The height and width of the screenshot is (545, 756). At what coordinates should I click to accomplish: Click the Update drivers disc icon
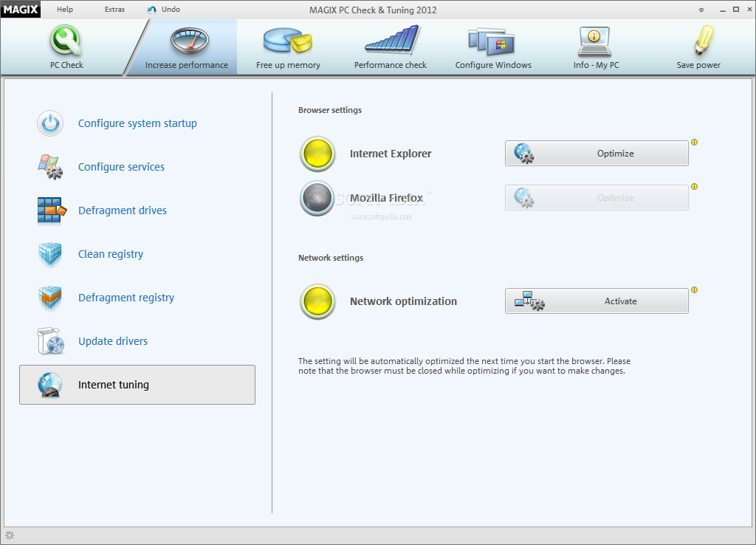point(51,341)
